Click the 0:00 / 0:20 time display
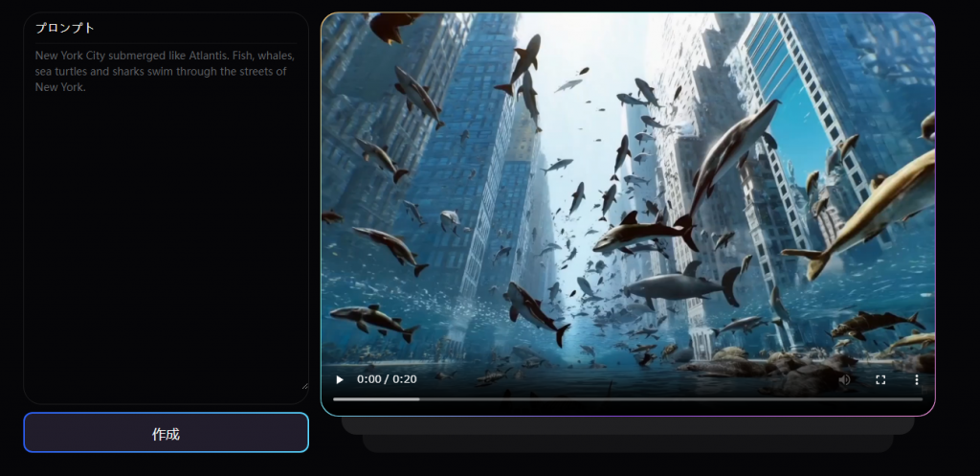 coord(387,379)
